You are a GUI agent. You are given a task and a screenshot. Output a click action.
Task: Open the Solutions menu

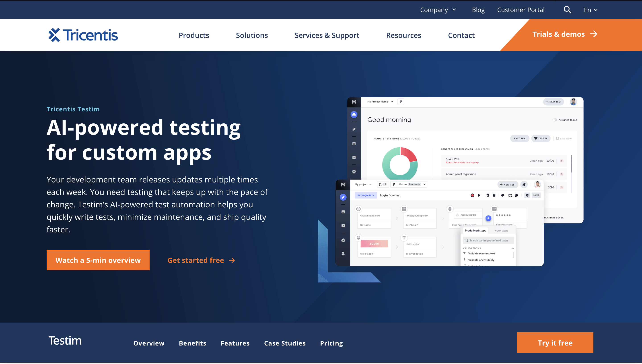point(252,35)
